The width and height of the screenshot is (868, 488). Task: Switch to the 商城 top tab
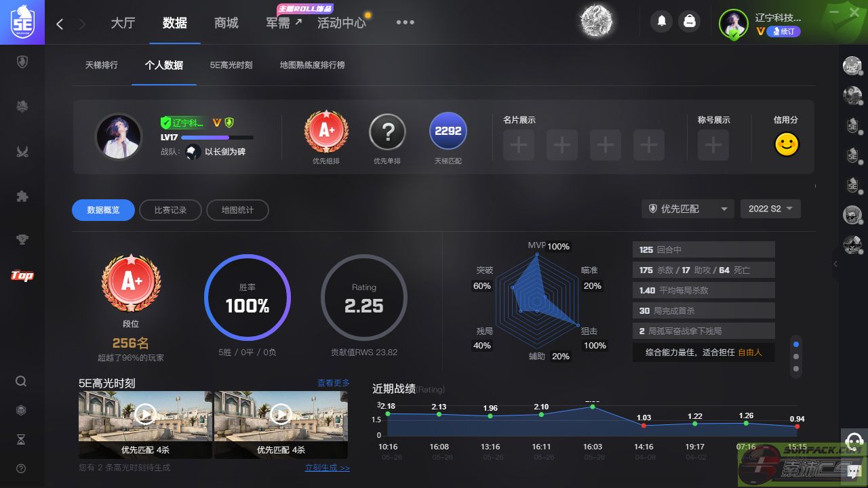(226, 23)
